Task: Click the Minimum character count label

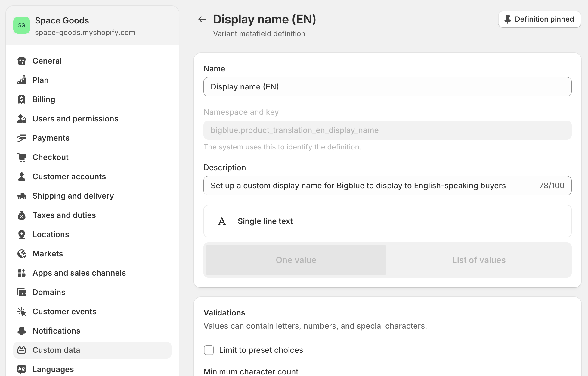Action: (x=251, y=371)
